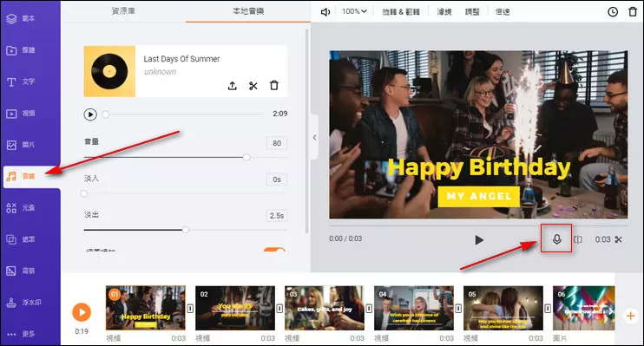Add transition between scene 05 and 06

548,308
